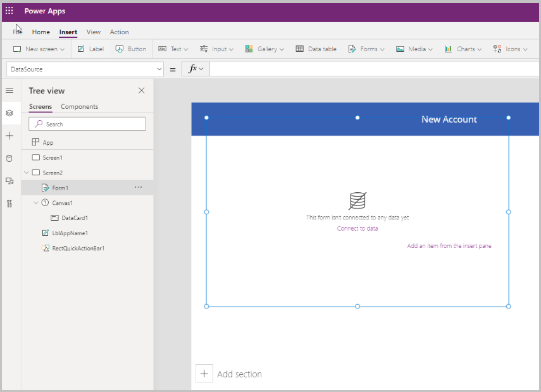Click the Connect to data link
The width and height of the screenshot is (541, 392).
coord(358,228)
